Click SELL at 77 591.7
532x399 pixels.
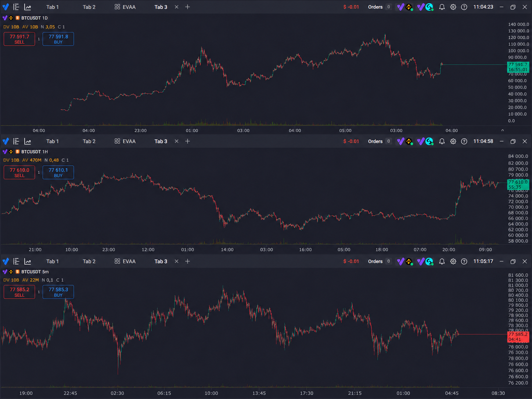pos(19,39)
